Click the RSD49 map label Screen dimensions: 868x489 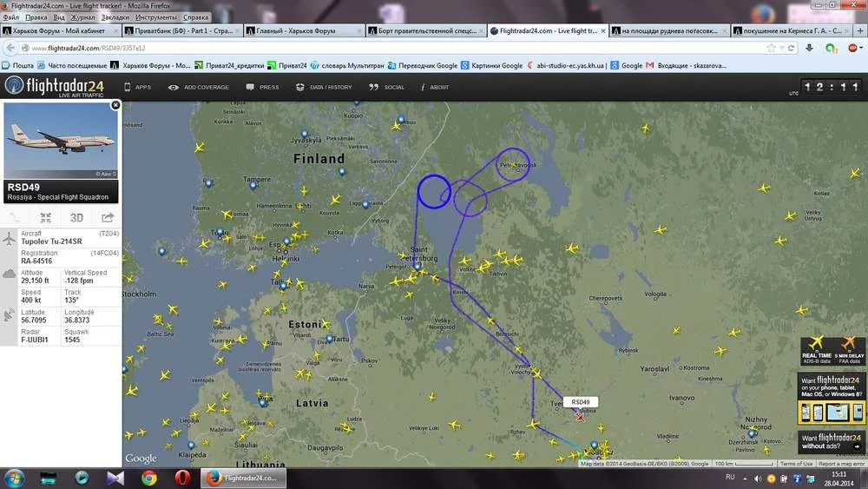click(581, 402)
